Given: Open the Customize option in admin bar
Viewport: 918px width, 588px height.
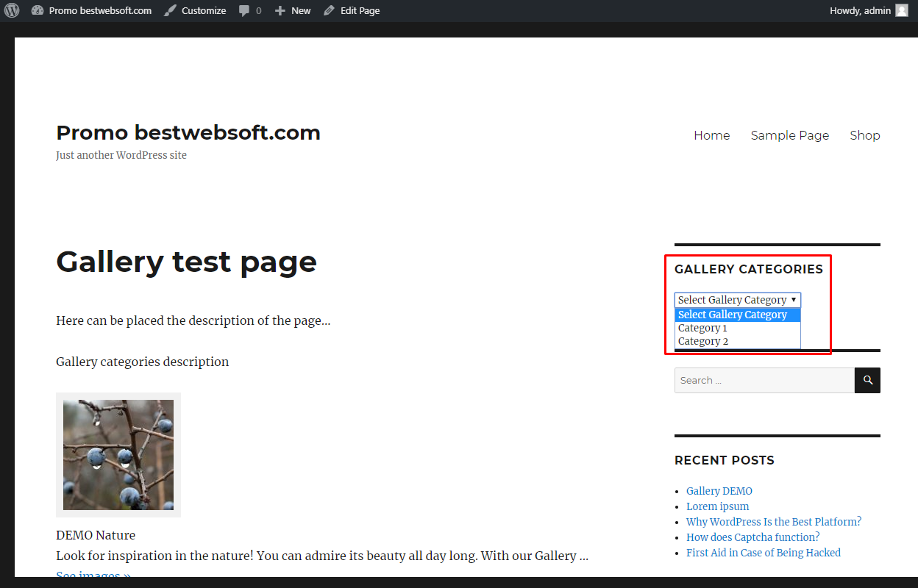Looking at the screenshot, I should tap(195, 10).
